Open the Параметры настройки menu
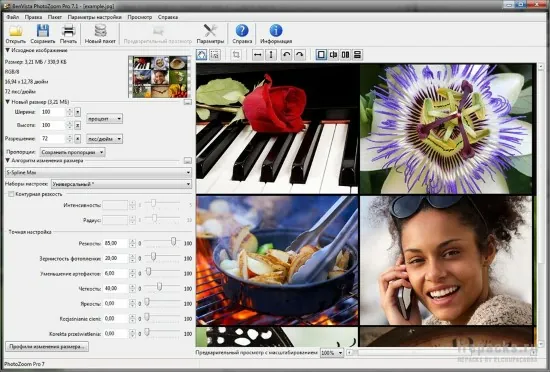 coord(95,17)
